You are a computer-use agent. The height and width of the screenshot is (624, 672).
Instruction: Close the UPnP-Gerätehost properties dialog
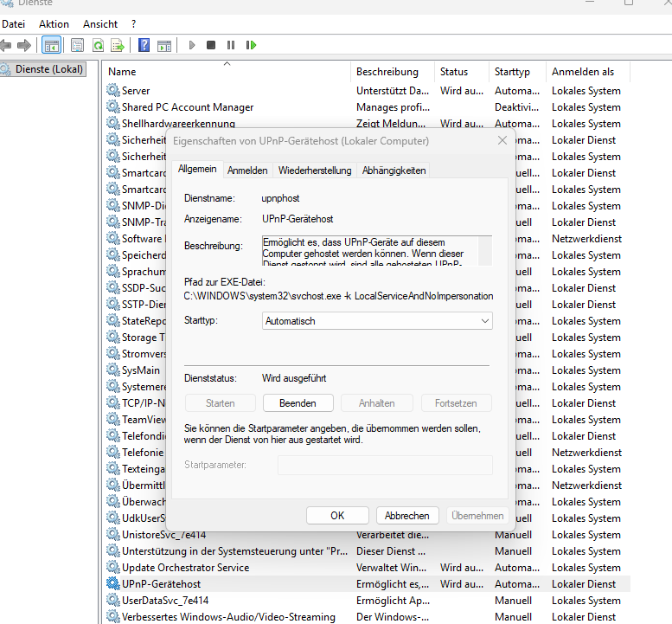click(502, 141)
